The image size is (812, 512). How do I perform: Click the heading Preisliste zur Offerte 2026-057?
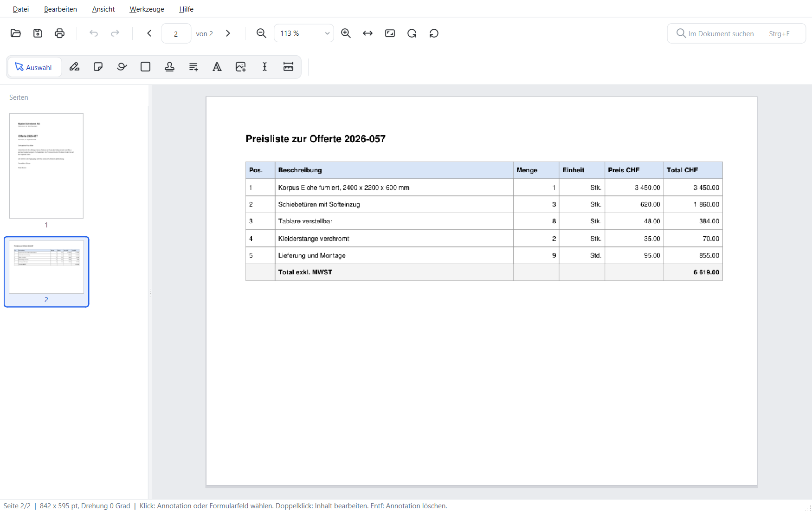point(316,139)
